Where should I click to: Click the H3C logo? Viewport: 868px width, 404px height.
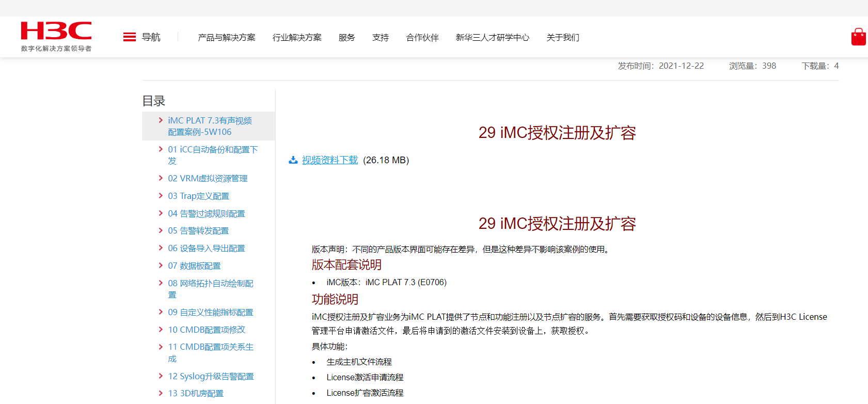[56, 31]
